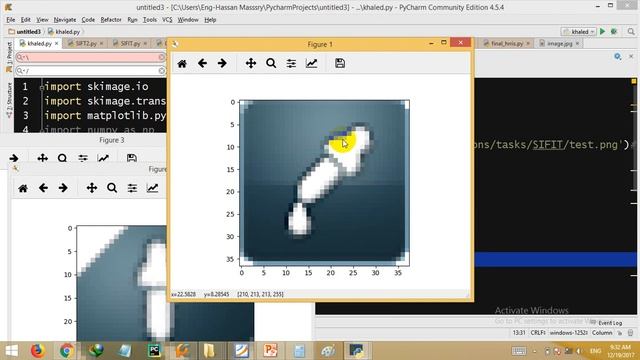
Task: Switch to the SIFIT.py editor tab
Action: (130, 43)
